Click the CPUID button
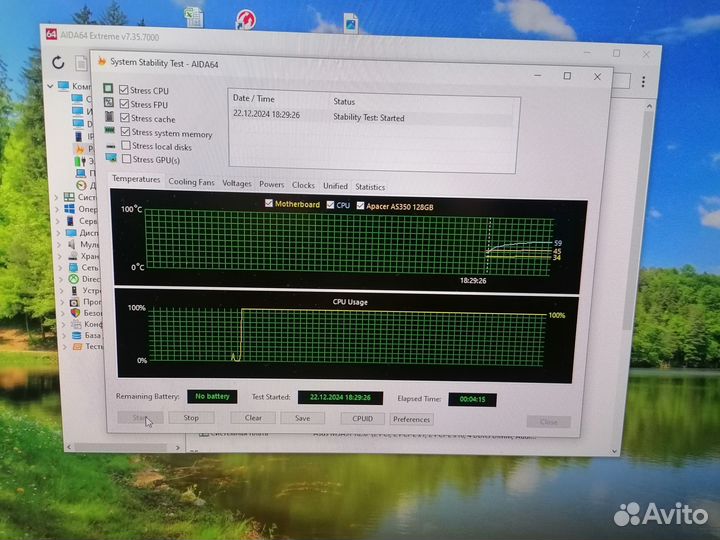The height and width of the screenshot is (540, 720). pyautogui.click(x=362, y=419)
